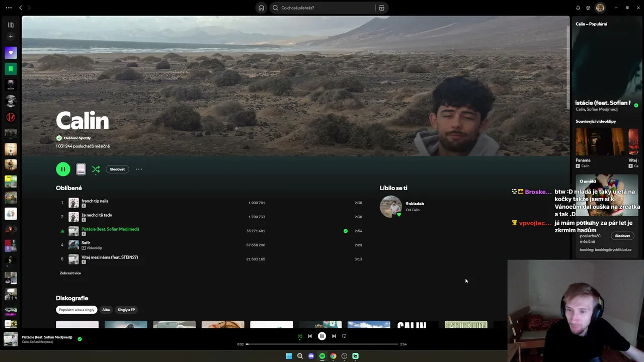Open the liked songs Calin avatar thumbnail
Image resolution: width=644 pixels, height=362 pixels.
[391, 207]
